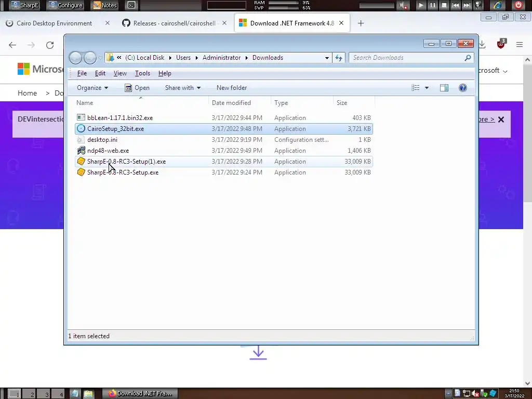The width and height of the screenshot is (532, 399).
Task: Toggle the preview pane in Explorer
Action: (x=444, y=88)
